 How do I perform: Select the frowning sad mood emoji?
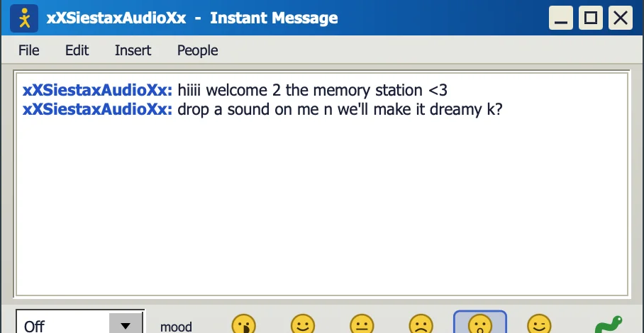click(421, 324)
